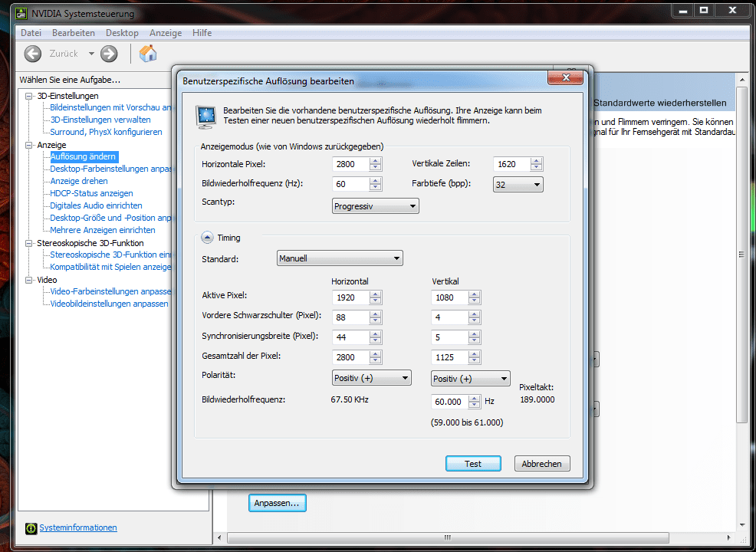Increase horizontal Synchronisierungsbreite with up arrow
756x552 pixels.
pos(376,334)
